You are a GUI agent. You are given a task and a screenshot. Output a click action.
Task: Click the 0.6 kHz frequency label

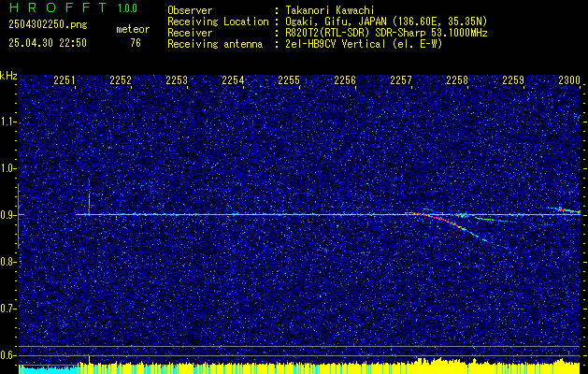coord(8,355)
